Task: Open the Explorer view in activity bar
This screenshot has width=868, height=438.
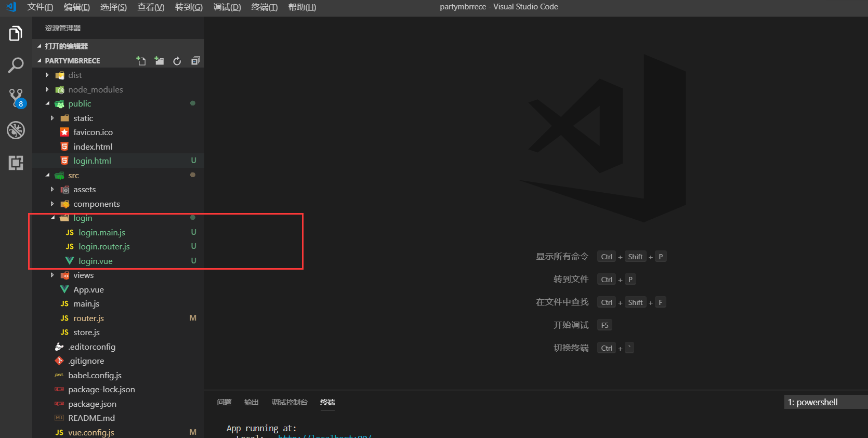Action: 16,34
